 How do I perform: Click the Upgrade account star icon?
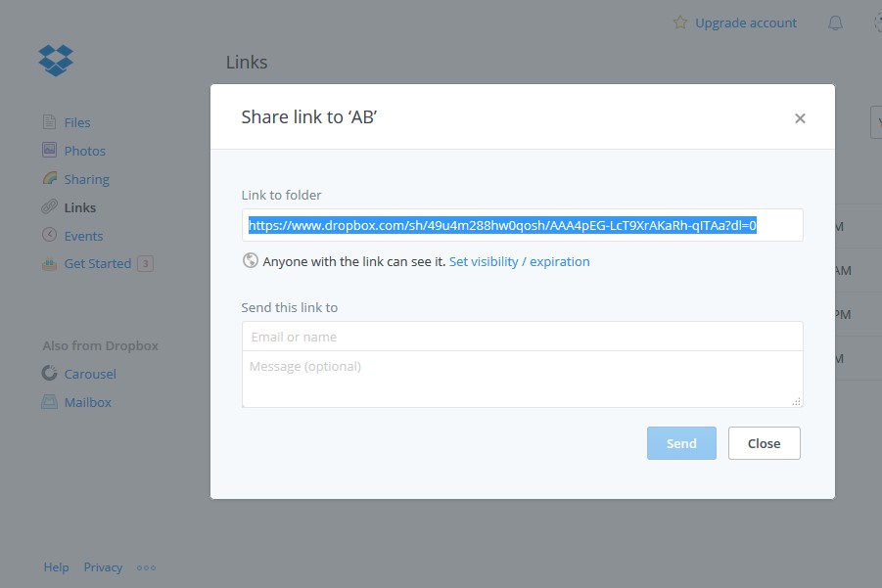[x=680, y=22]
